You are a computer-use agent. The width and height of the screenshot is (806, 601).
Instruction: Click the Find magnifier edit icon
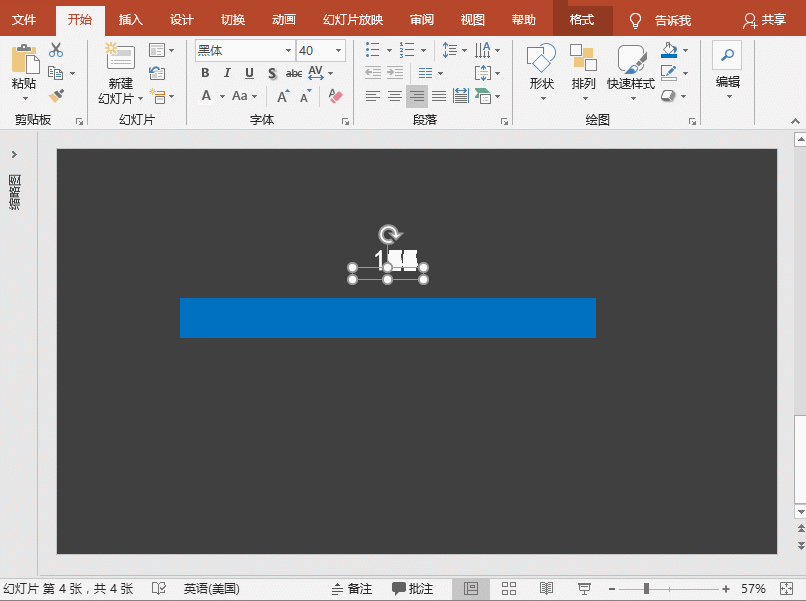(727, 55)
